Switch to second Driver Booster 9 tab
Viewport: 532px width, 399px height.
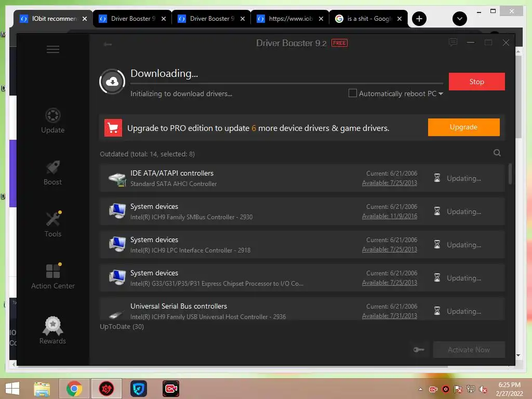click(133, 19)
